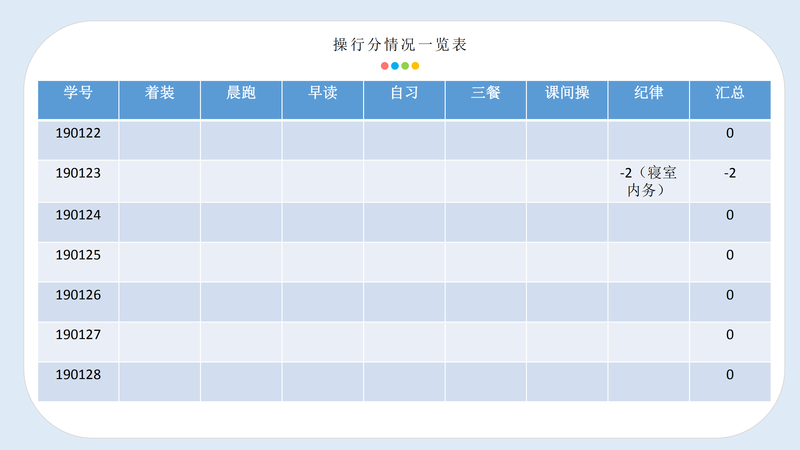This screenshot has width=800, height=450.
Task: Click student number 190127
Action: (78, 335)
